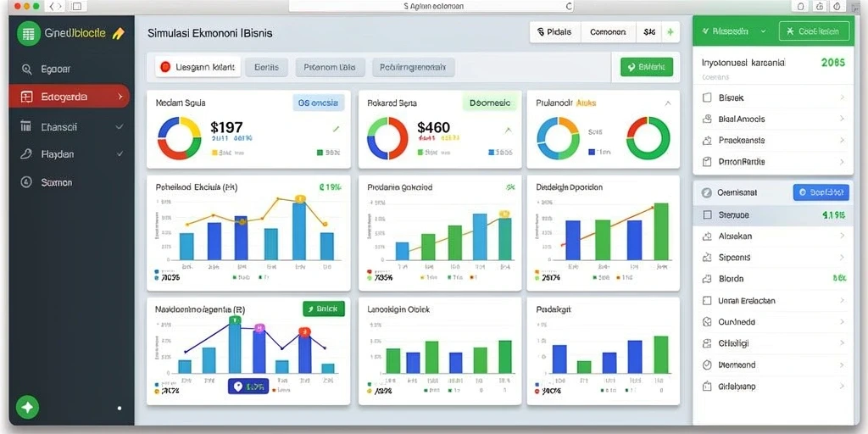Toggle the checkbox beside Sterxube
The width and height of the screenshot is (868, 434).
coord(706,214)
